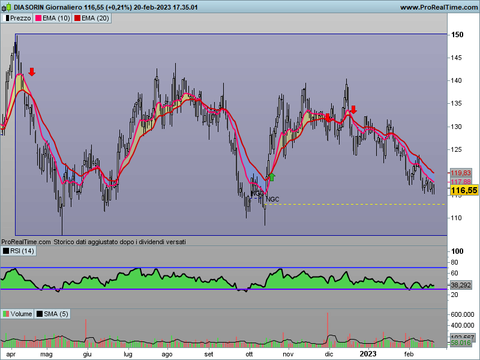Click the pink EMA (10) color swatch

pos(39,18)
